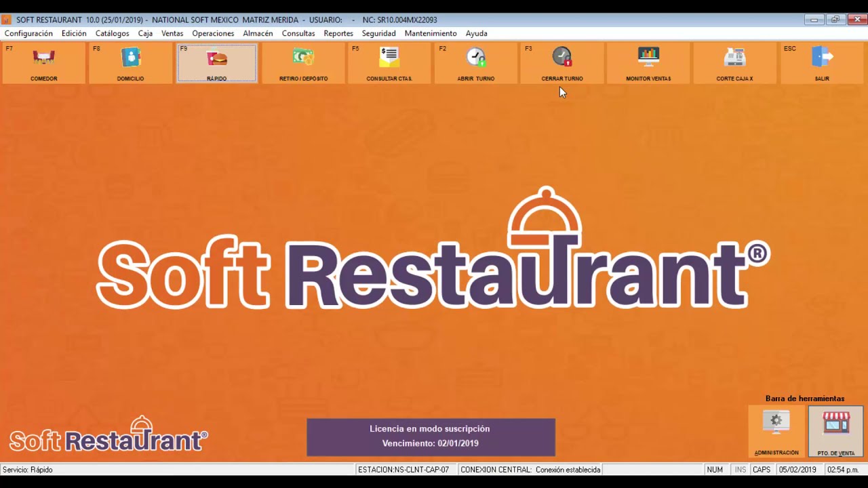This screenshot has width=868, height=488.
Task: Open the Comedor dining room service
Action: pos(43,63)
